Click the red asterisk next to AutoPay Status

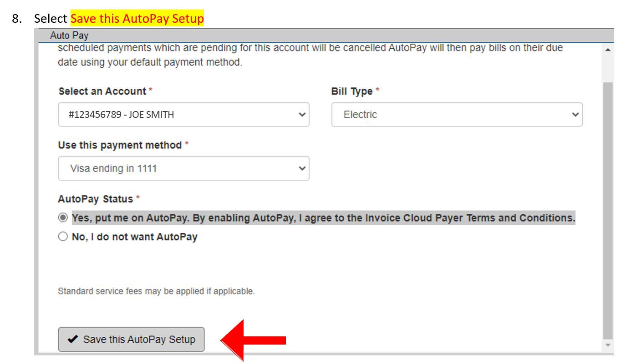coord(137,199)
